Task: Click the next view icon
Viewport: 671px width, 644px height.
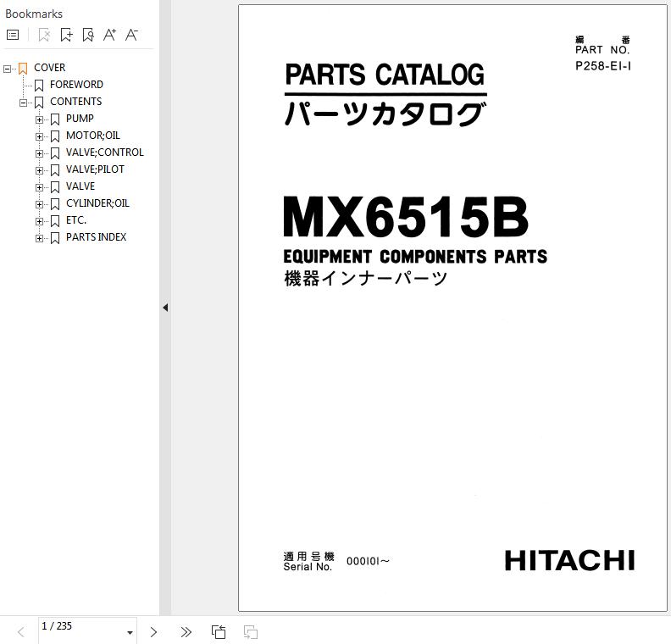Action: click(250, 632)
